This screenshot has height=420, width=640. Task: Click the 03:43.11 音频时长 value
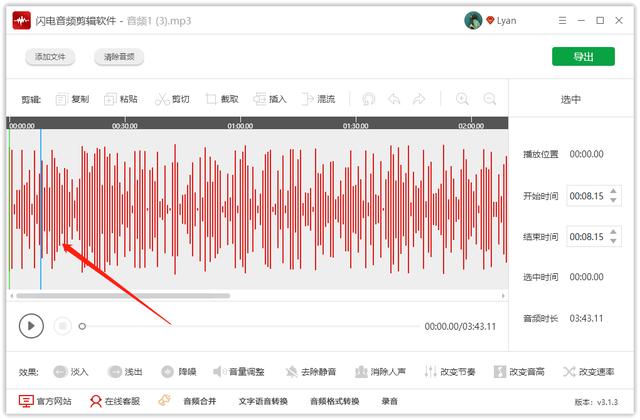[x=587, y=318]
